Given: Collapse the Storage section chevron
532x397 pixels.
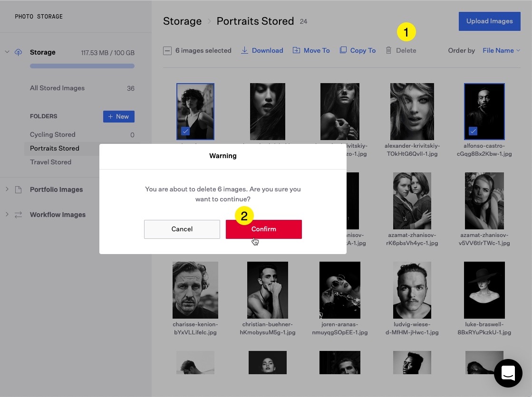Looking at the screenshot, I should click(7, 52).
